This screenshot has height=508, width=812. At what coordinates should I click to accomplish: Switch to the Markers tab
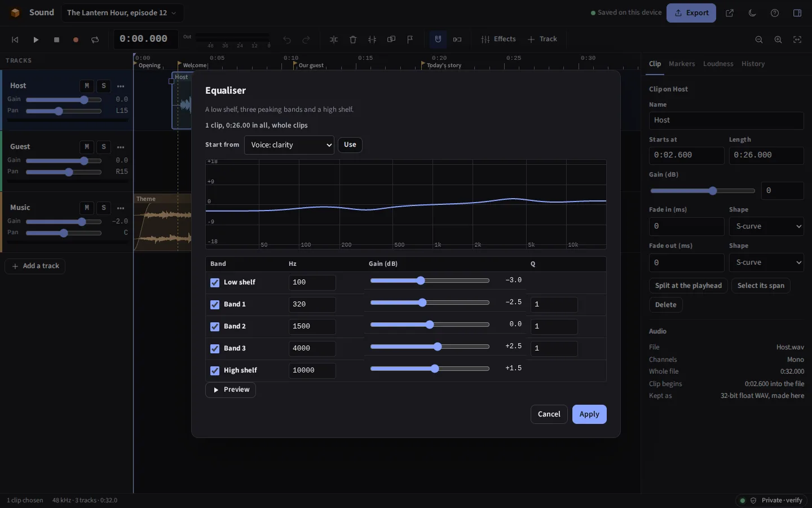click(682, 64)
